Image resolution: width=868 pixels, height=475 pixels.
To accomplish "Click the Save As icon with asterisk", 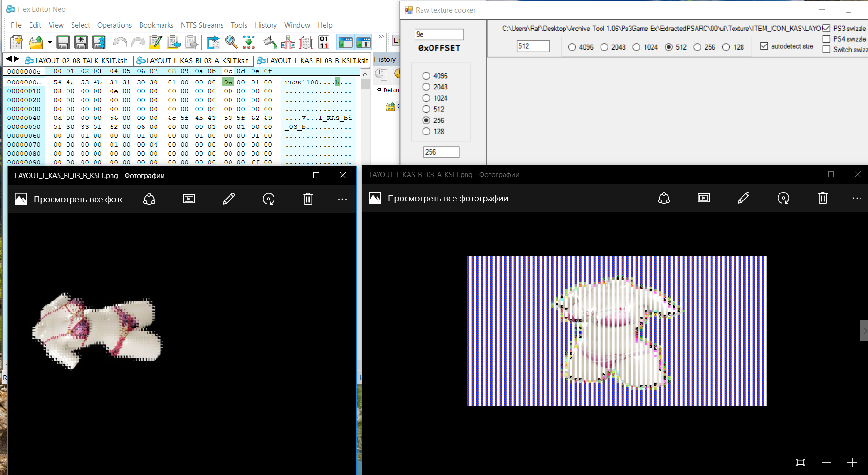I will [x=81, y=42].
